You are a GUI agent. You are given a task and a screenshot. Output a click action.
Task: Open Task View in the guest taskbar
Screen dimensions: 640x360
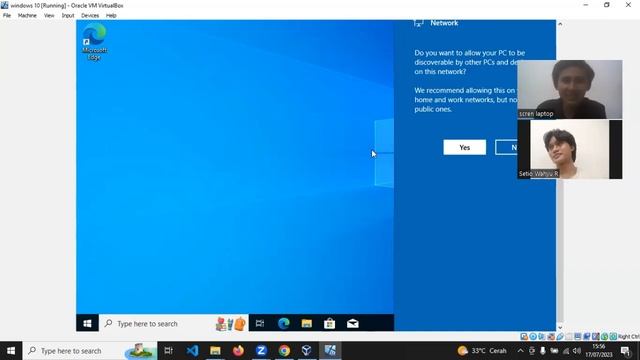click(260, 323)
